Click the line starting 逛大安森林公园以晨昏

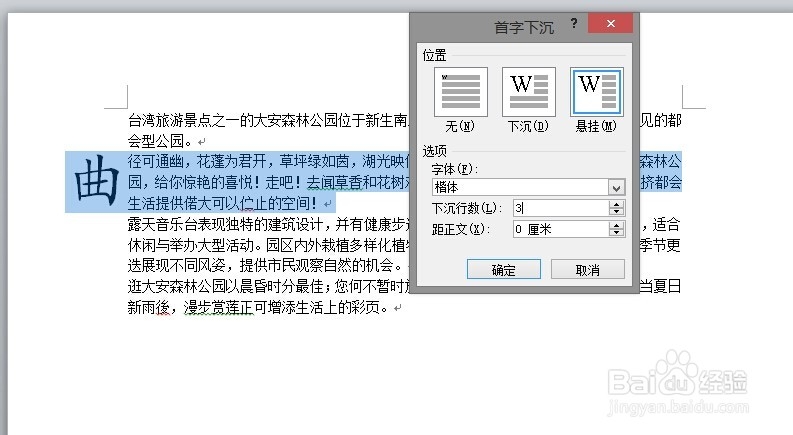coord(268,286)
